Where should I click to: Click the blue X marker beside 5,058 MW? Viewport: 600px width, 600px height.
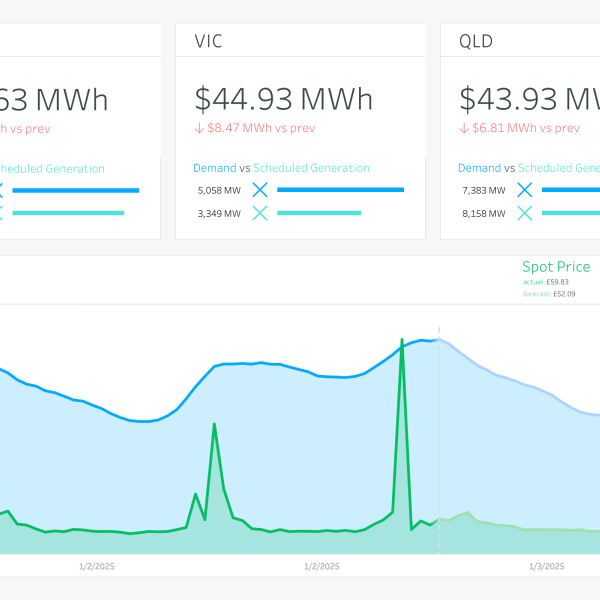click(260, 190)
